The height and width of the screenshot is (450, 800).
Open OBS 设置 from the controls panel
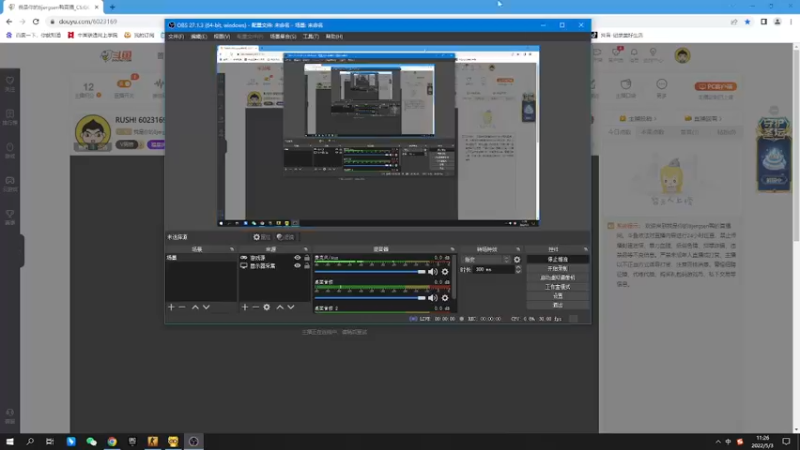click(558, 296)
